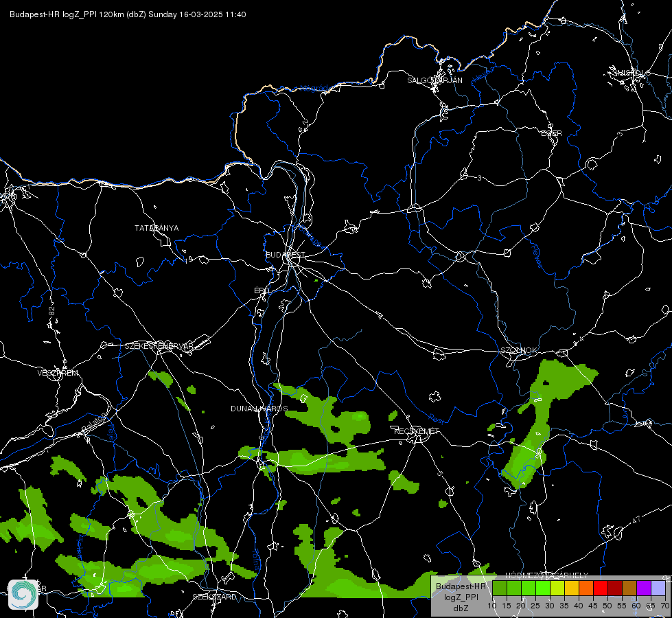This screenshot has height=618, width=672.
Task: Click the BUDAPEST city label on map
Action: (286, 255)
